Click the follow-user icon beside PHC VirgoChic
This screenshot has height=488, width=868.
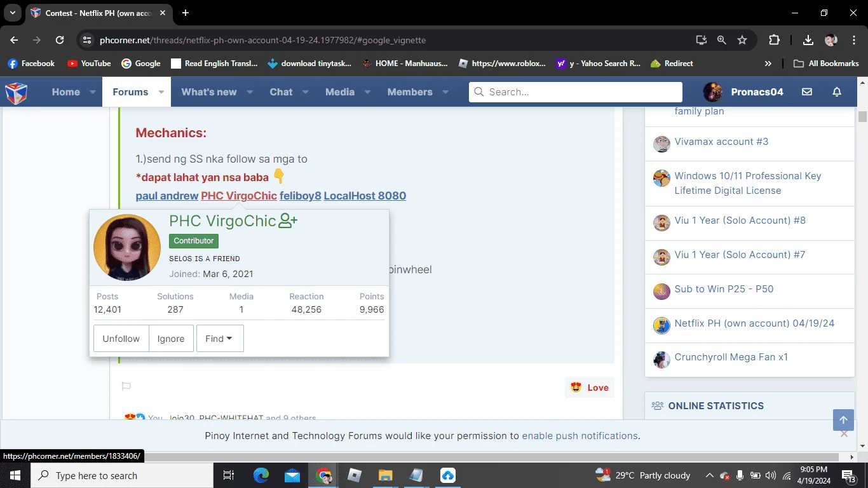tap(288, 221)
